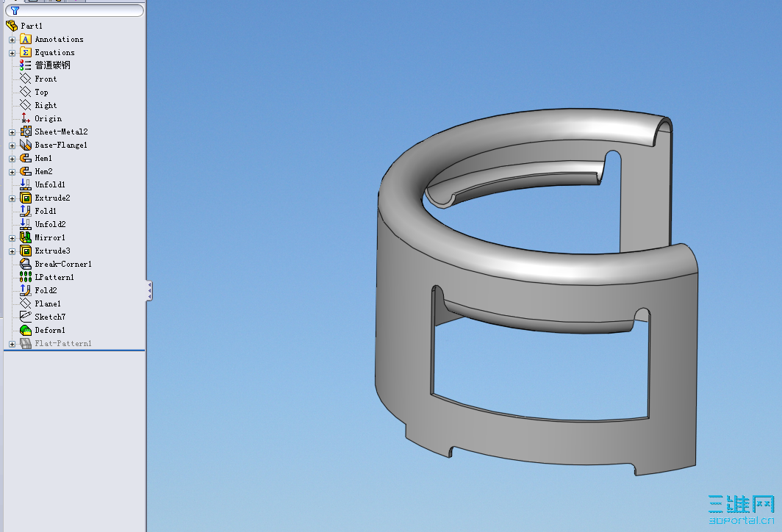The image size is (782, 532).
Task: Select the Sheet-Metal2 label
Action: 61,132
